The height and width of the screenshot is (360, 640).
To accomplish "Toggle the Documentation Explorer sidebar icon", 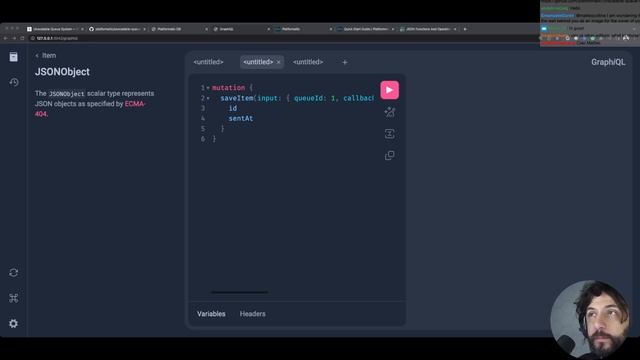I will point(13,57).
